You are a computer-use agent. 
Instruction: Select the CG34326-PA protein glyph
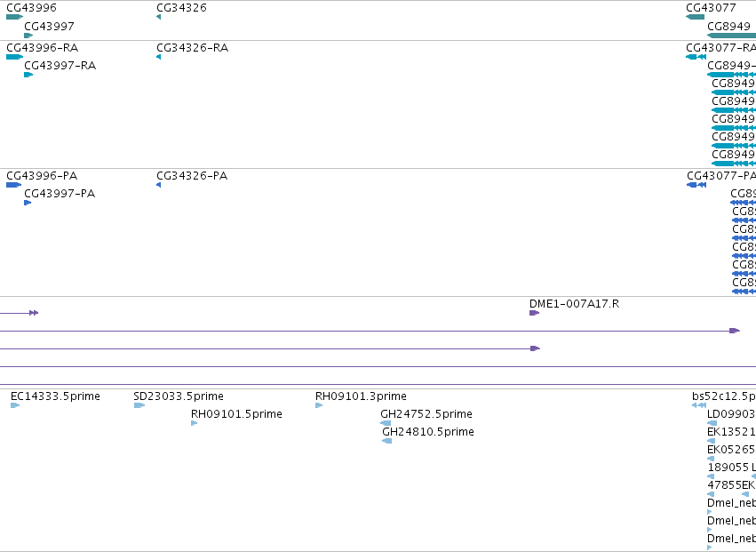pos(159,185)
